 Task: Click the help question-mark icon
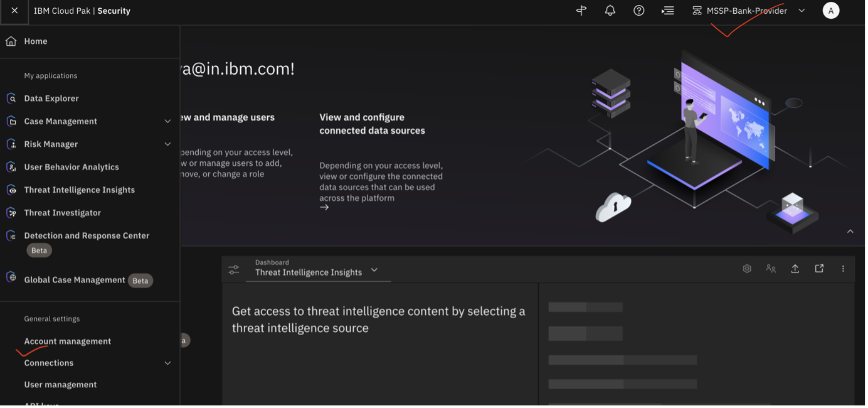pyautogui.click(x=638, y=10)
